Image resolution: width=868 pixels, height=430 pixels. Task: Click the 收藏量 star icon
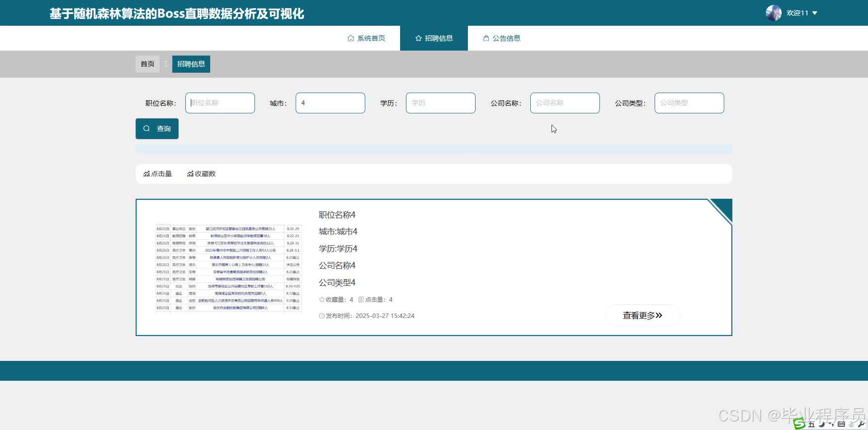(x=322, y=299)
